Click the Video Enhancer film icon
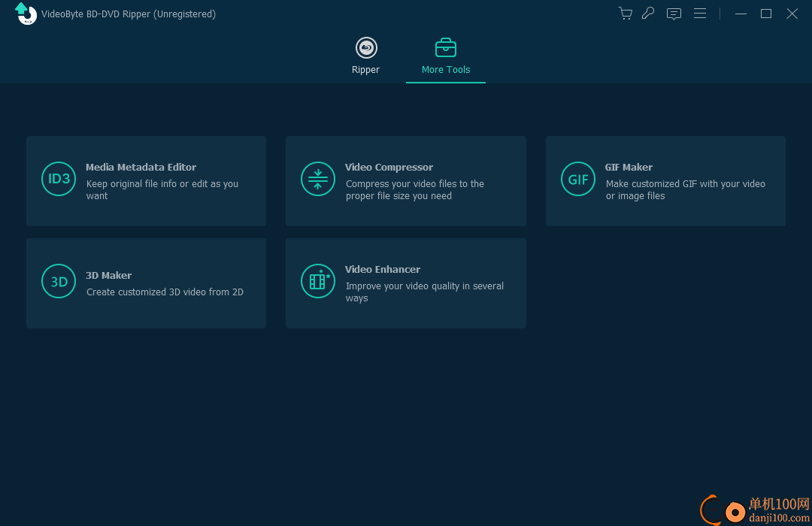Screen dimensions: 812x526 pos(318,281)
